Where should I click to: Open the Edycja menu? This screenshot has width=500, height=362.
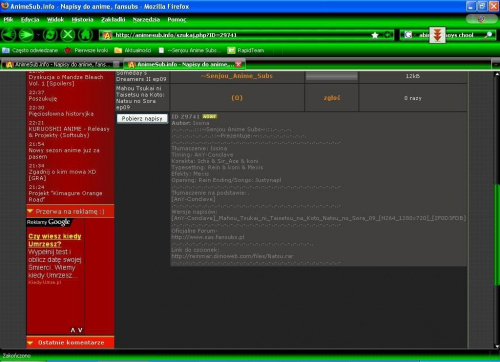[30, 19]
